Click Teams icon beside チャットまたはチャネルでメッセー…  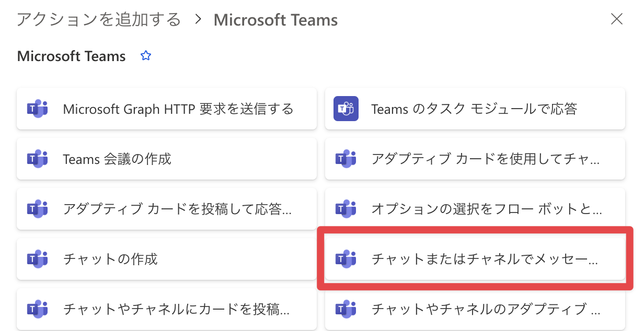(x=346, y=258)
